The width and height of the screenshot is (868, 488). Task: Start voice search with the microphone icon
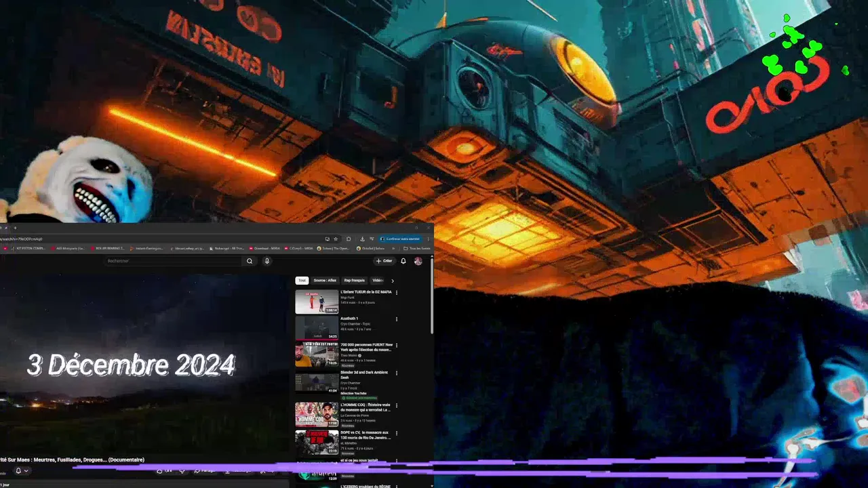coord(267,261)
